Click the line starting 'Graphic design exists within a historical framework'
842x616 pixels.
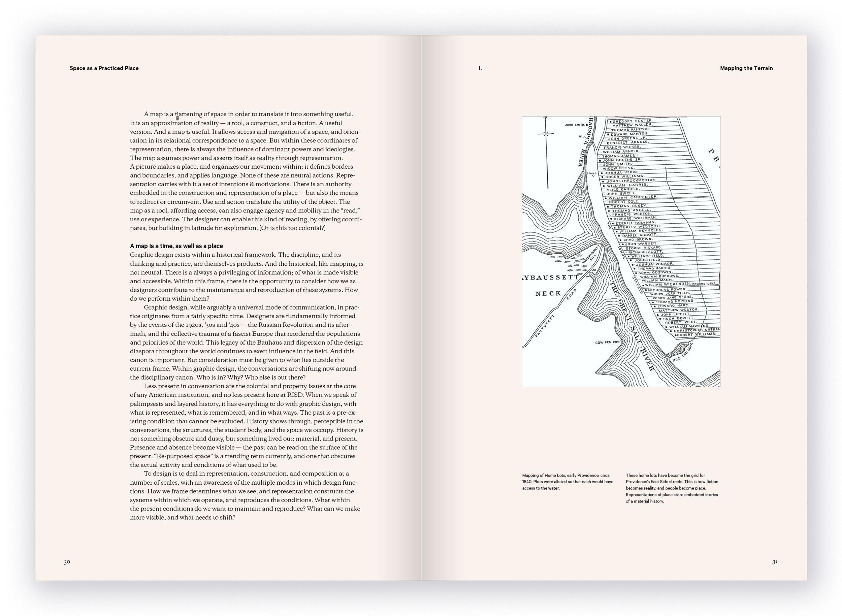pos(235,255)
